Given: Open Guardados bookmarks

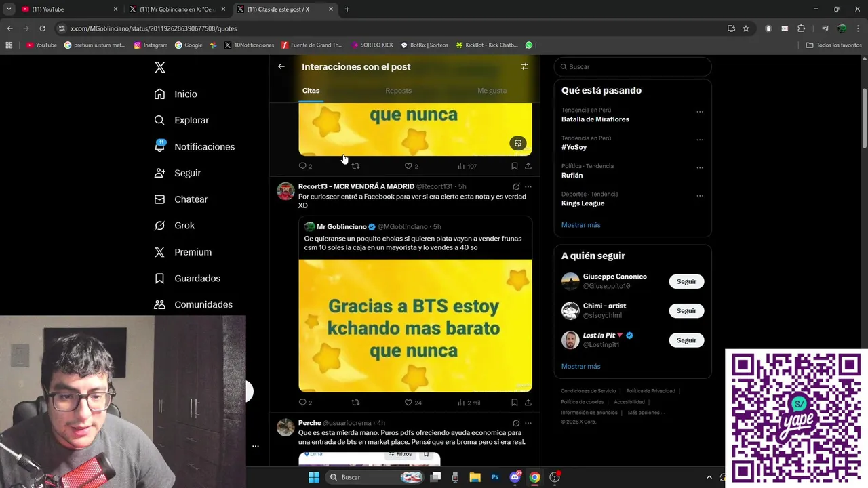Looking at the screenshot, I should tap(187, 279).
